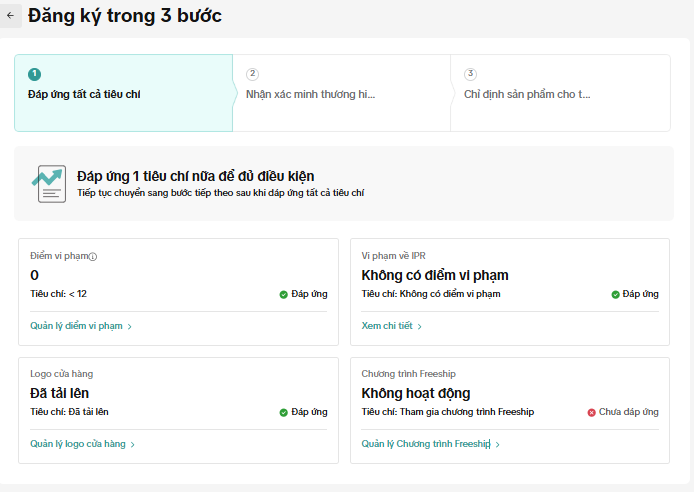Open the 'Nhận xác minh thương hi...' step
The height and width of the screenshot is (492, 694).
[310, 95]
